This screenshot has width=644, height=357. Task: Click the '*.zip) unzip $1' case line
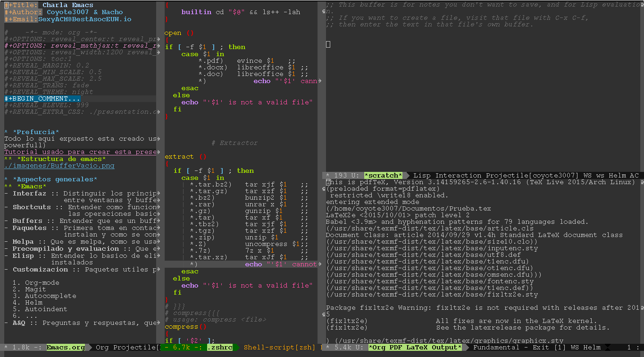(x=250, y=238)
